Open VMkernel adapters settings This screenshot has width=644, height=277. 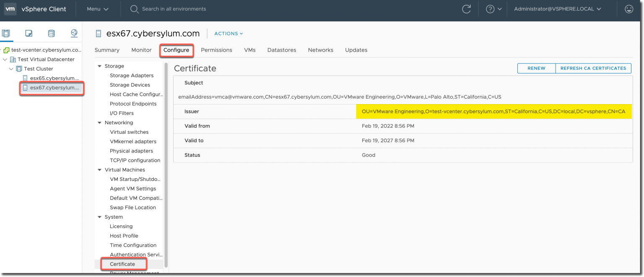(x=133, y=141)
